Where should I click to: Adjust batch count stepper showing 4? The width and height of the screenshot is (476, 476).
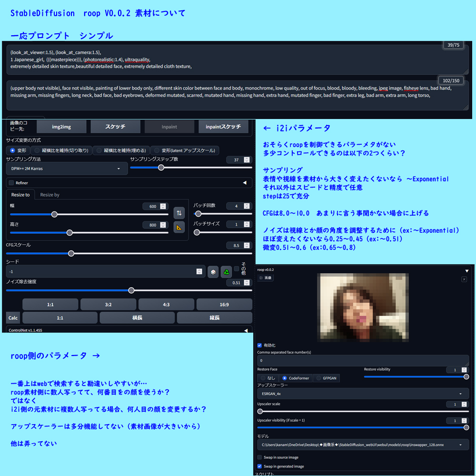(x=247, y=206)
